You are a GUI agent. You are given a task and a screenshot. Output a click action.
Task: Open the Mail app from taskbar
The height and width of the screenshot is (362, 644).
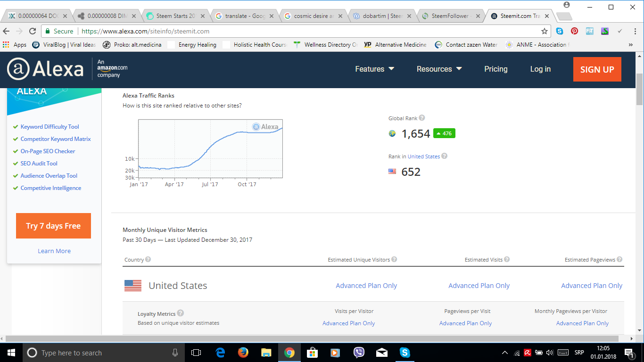382,353
